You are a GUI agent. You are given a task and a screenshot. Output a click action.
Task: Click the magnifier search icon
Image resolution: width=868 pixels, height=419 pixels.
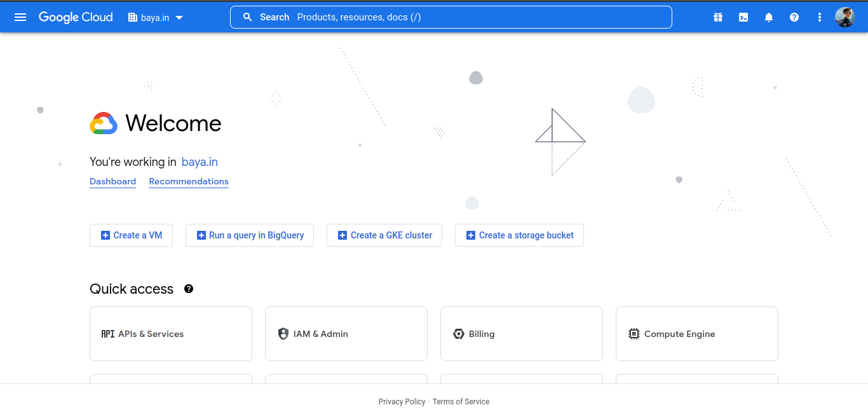pyautogui.click(x=248, y=17)
